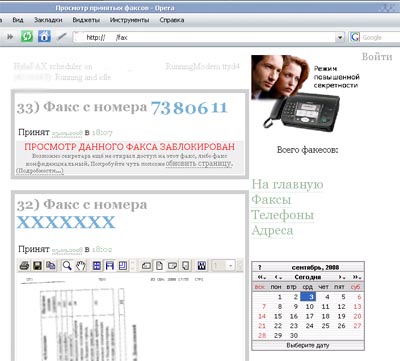This screenshot has height=361, width=400.
Task: Select day 17 in the calendar
Action: click(x=310, y=316)
